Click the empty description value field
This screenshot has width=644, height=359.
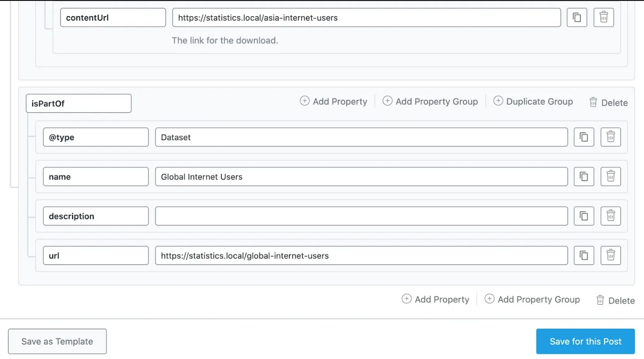[361, 216]
